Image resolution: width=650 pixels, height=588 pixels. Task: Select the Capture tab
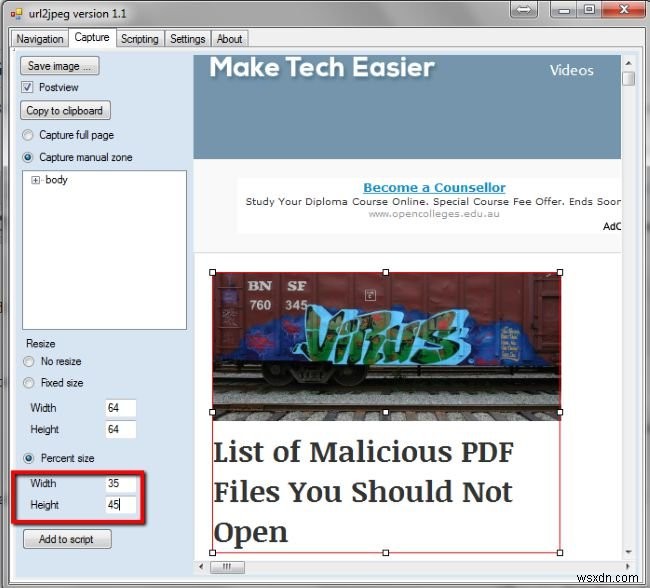coord(92,37)
